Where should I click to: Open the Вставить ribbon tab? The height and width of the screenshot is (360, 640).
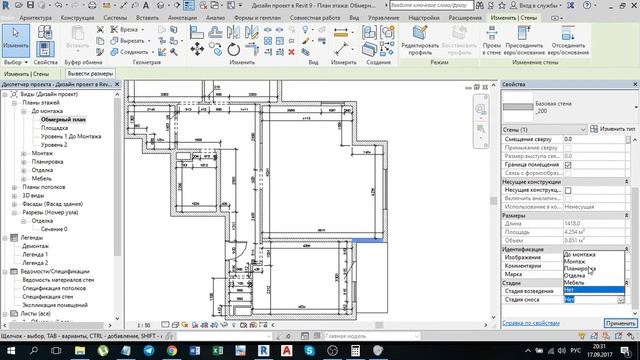[x=147, y=18]
